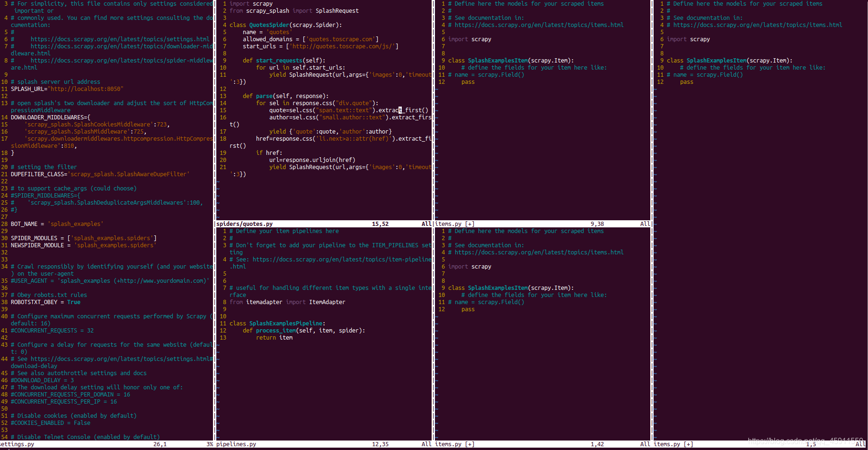Click the '15,52' cursor position indicator
This screenshot has height=450, width=868.
(380, 224)
